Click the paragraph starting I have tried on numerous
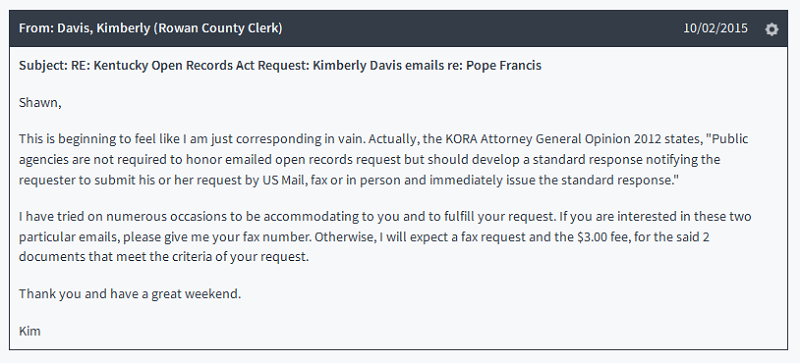This screenshot has height=363, width=800. pos(385,236)
